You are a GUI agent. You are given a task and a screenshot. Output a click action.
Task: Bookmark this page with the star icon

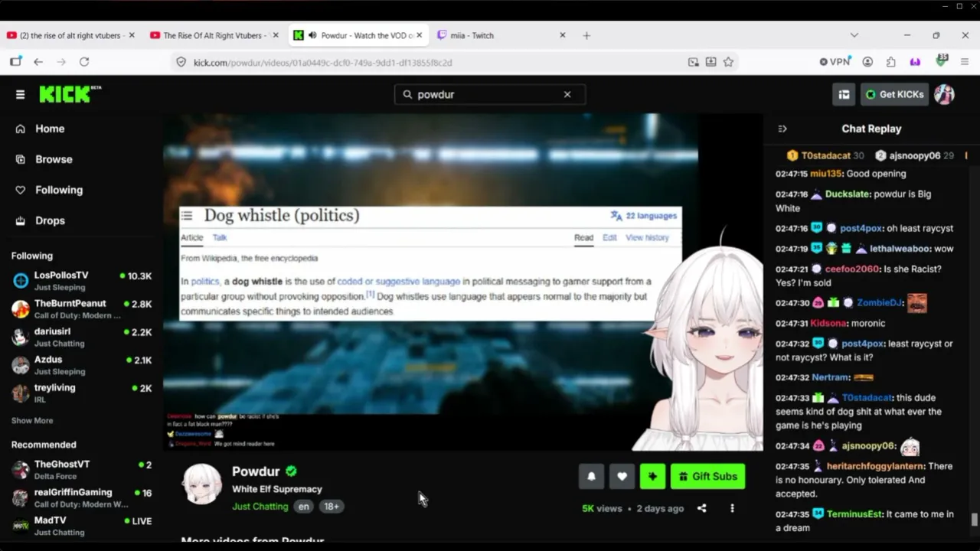coord(728,62)
